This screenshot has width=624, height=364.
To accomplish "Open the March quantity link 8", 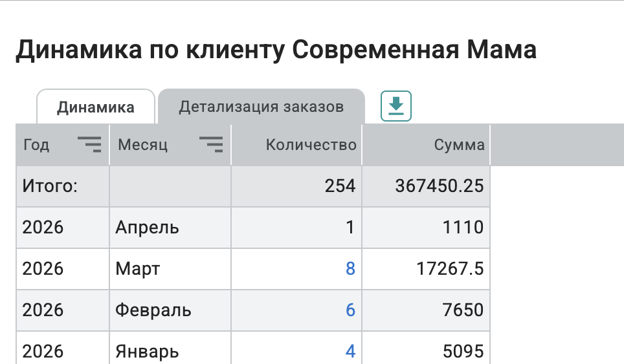I will [x=350, y=269].
